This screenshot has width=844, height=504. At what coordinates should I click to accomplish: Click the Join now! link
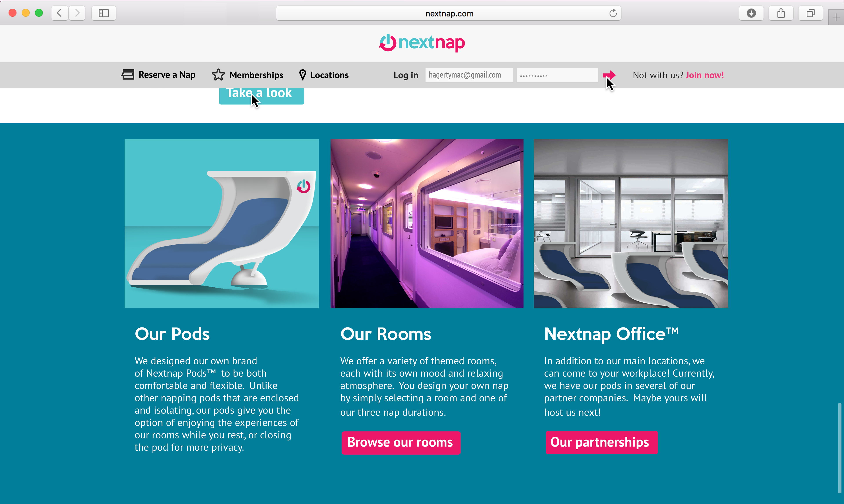pos(705,75)
